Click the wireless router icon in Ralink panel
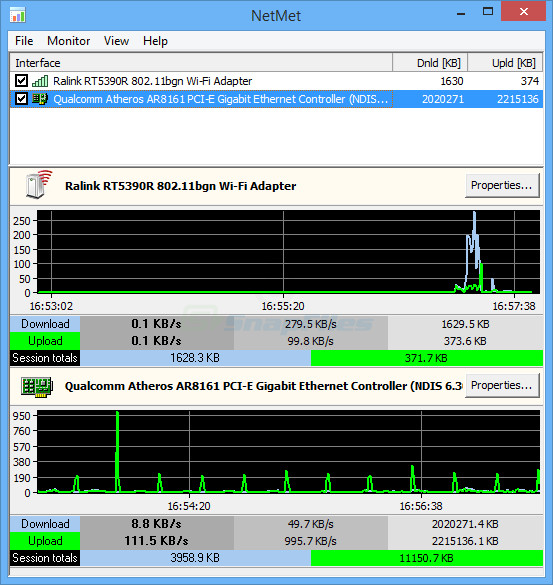The image size is (553, 585). point(39,184)
